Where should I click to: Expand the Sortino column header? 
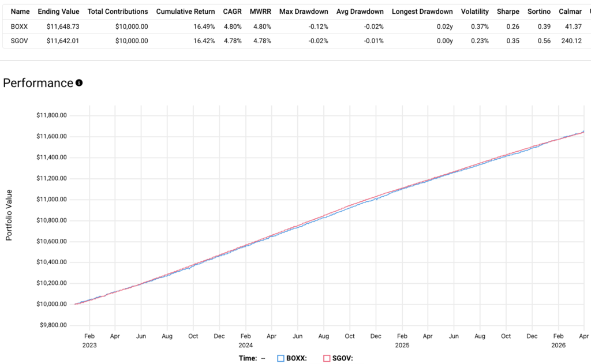539,11
